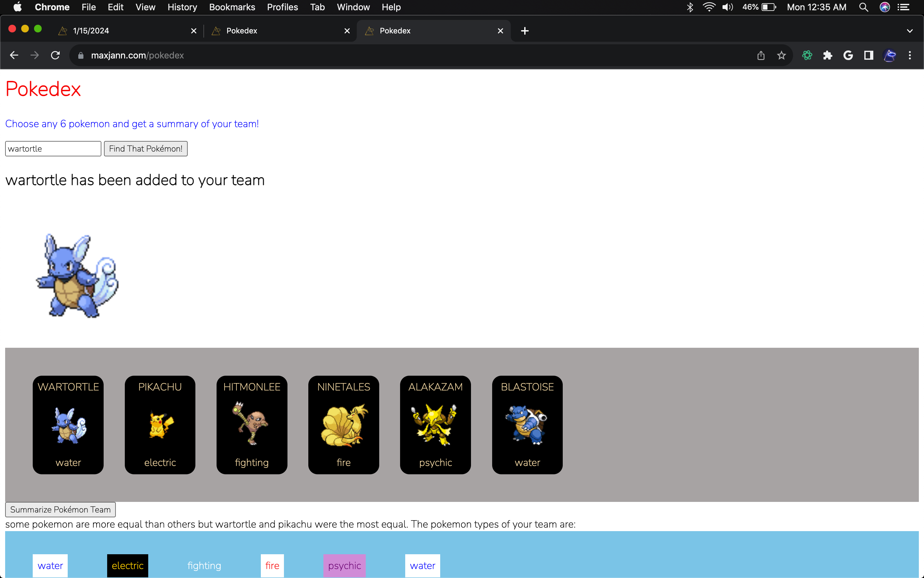Click the fighting type label
Screen dimensions: 924x578
204,566
